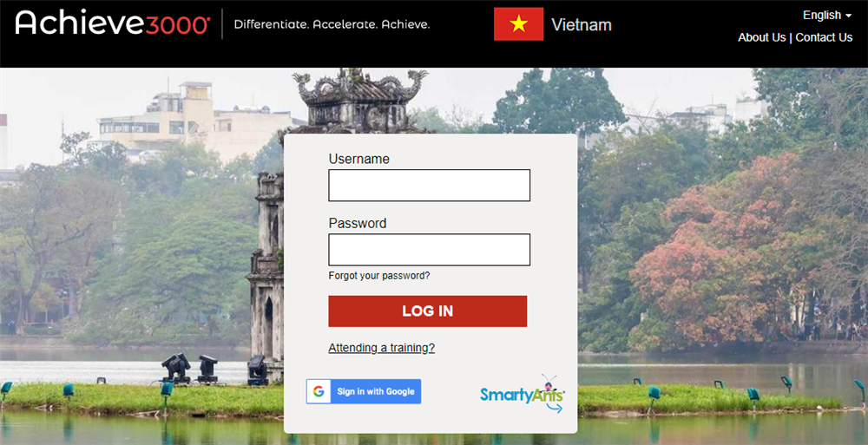The image size is (868, 445).
Task: Focus the Username input field
Action: click(x=429, y=186)
